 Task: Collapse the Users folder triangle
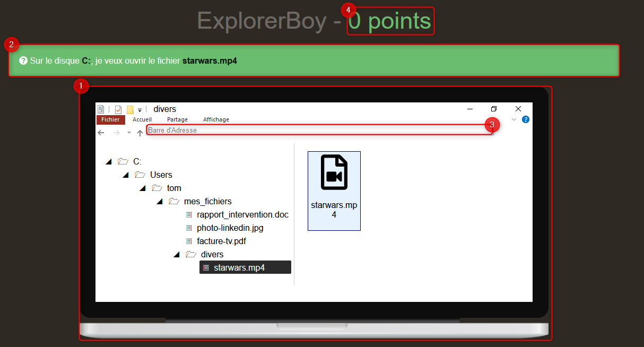pyautogui.click(x=126, y=175)
